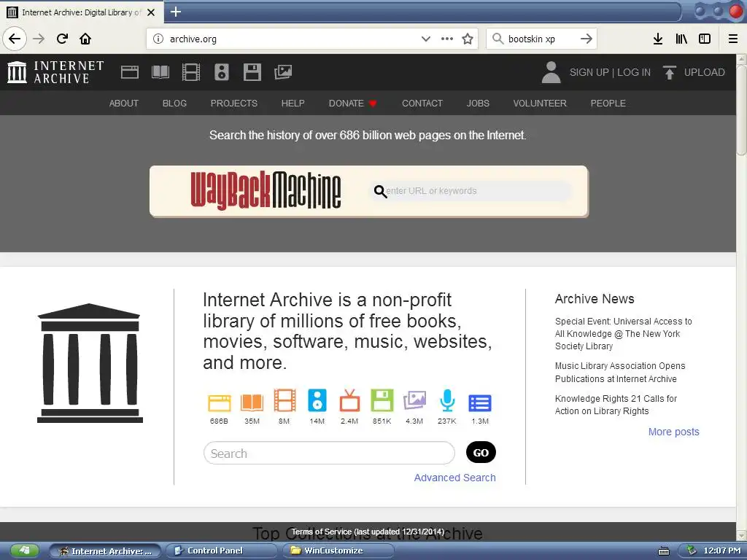The image size is (747, 560).
Task: Open Music Library Association news post
Action: pos(620,373)
